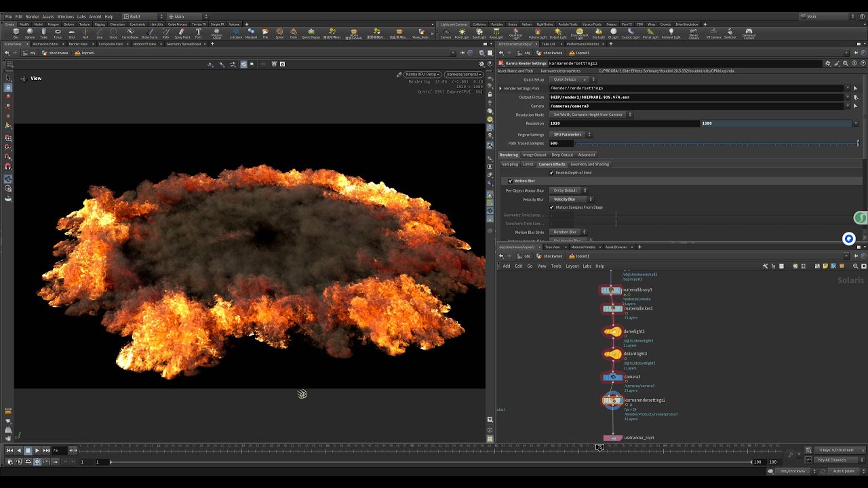Add a Distant Light from the shelf
868x488 pixels.
(557, 33)
